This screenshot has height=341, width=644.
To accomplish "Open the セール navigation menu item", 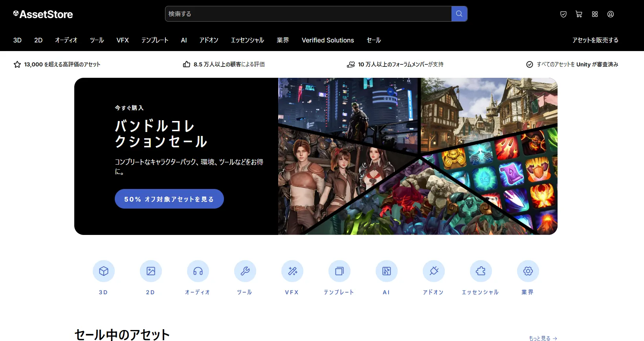I will pos(374,40).
